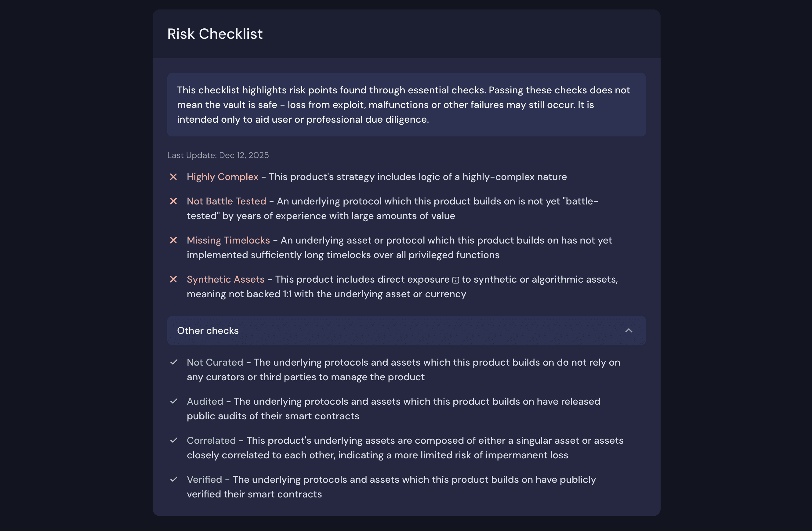Click the 'Not Curated' check label
The width and height of the screenshot is (812, 531).
[x=215, y=362]
